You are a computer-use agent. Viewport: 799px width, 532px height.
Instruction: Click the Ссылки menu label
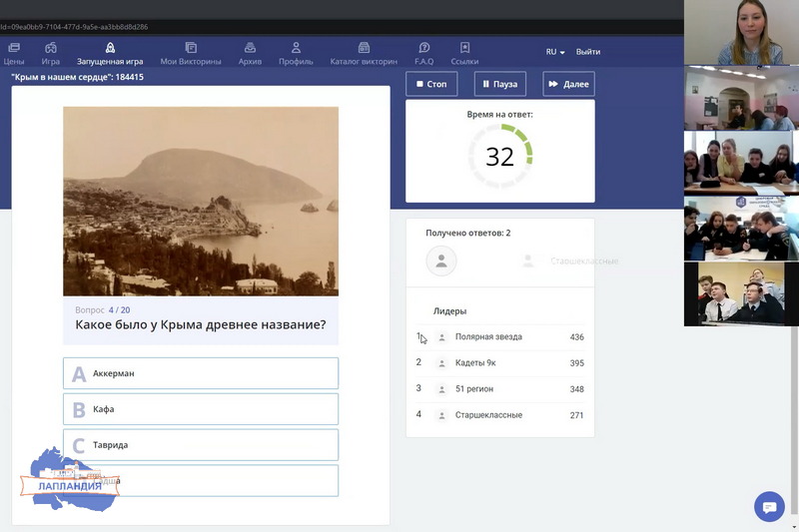(464, 62)
